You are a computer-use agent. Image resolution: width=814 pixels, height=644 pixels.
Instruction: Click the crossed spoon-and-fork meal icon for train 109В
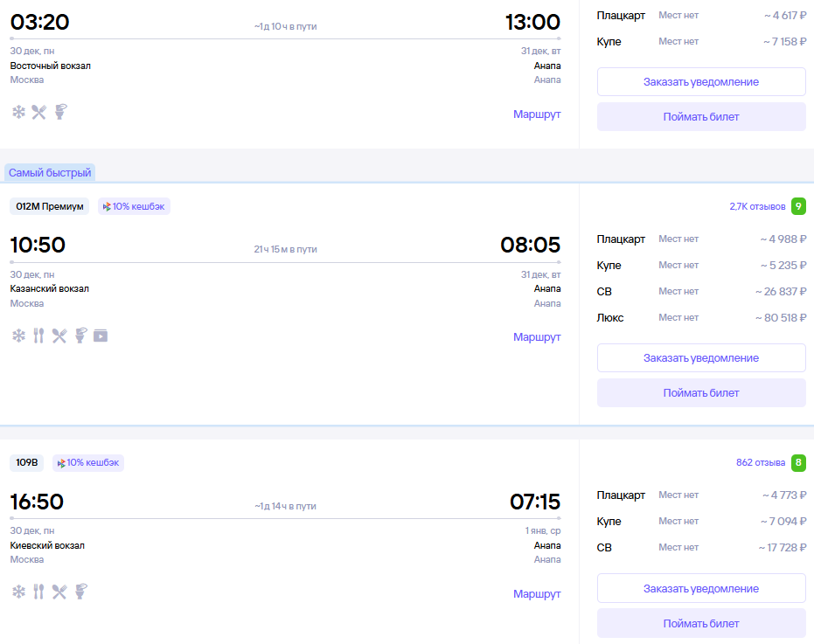59,592
